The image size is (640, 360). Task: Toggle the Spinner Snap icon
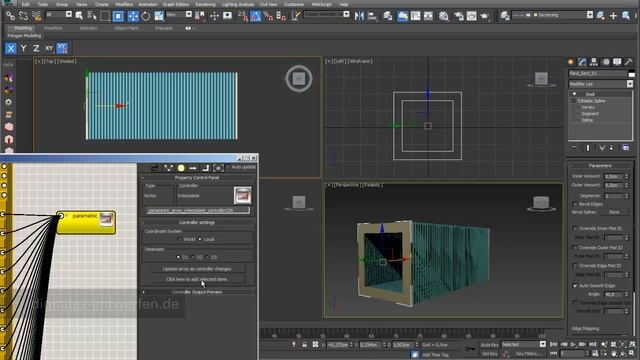click(281, 16)
